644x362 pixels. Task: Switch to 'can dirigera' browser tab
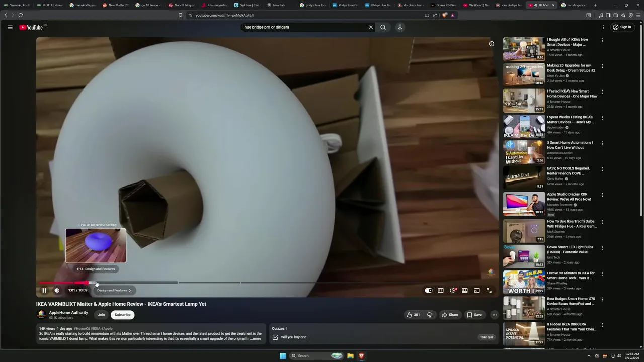tap(574, 5)
